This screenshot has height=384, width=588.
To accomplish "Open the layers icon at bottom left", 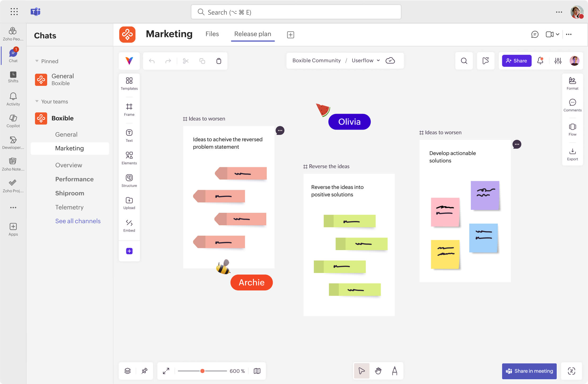I will click(x=127, y=371).
